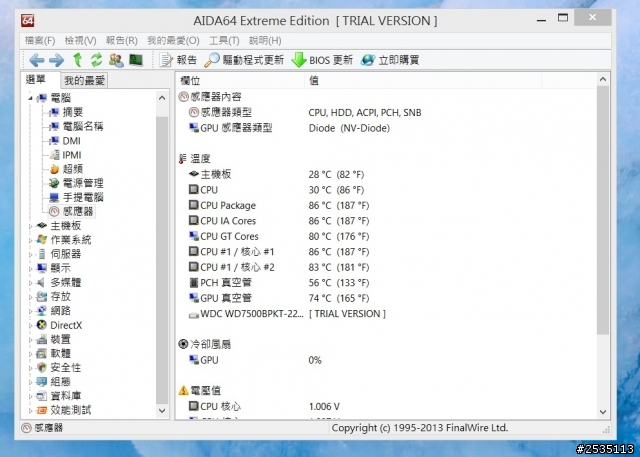Viewport: 640px width, 457px height.
Task: Refresh using the green circular arrows icon
Action: [96, 60]
